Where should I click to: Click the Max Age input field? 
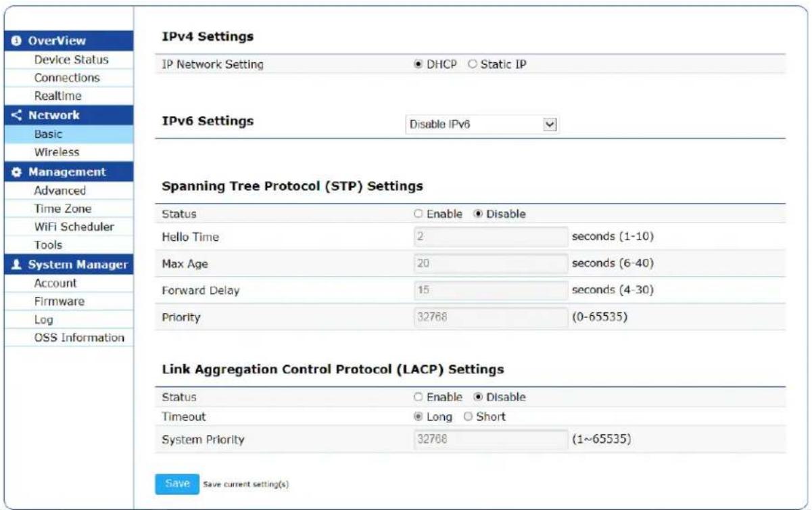[491, 263]
